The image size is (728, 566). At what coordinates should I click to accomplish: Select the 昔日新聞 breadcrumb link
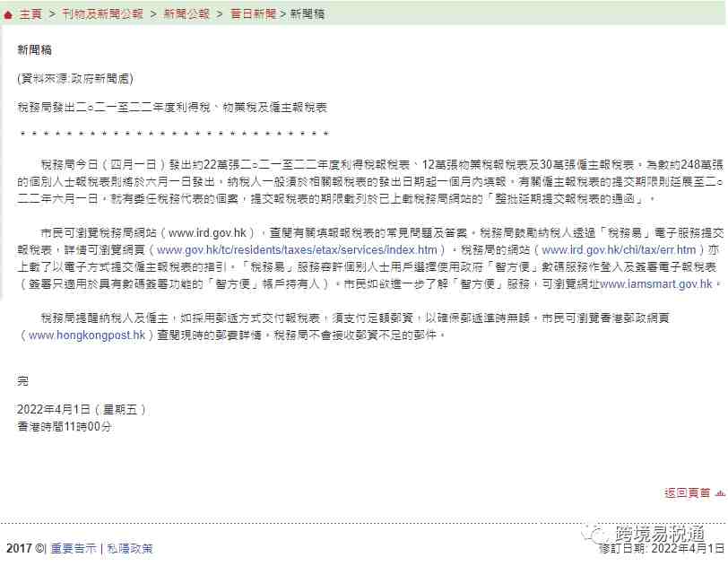(x=254, y=14)
